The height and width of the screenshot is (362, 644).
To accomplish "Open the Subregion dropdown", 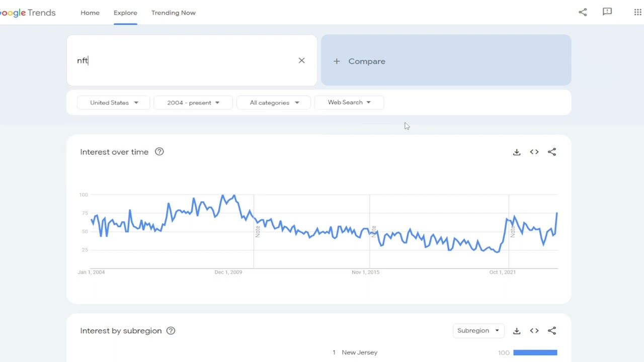I will pos(478,330).
